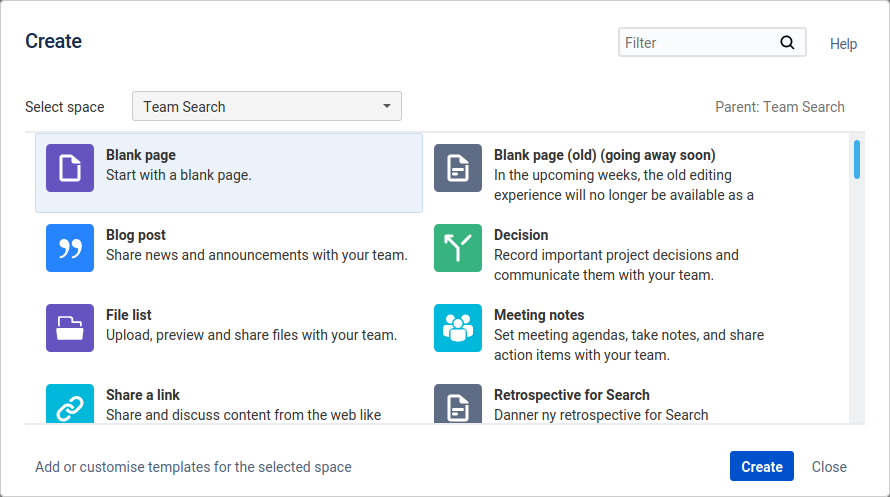Viewport: 890px width, 497px height.
Task: Click the Blank page (old) document icon
Action: point(458,168)
